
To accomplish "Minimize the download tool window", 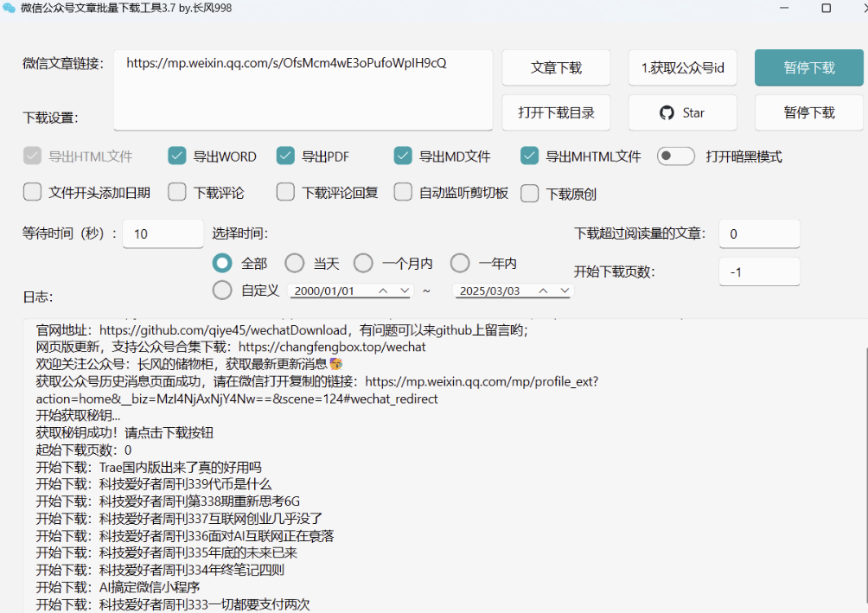I will click(x=784, y=9).
